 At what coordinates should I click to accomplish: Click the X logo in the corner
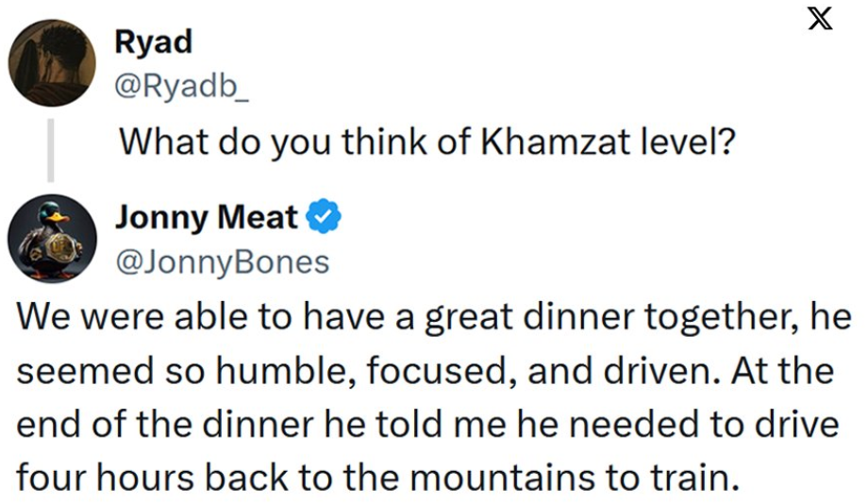click(820, 18)
